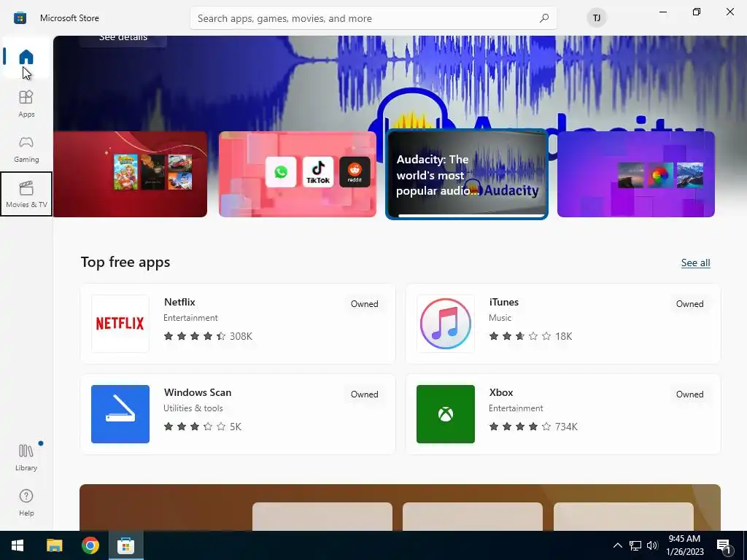This screenshot has height=560, width=747.
Task: Focus the search apps input field
Action: tap(373, 18)
